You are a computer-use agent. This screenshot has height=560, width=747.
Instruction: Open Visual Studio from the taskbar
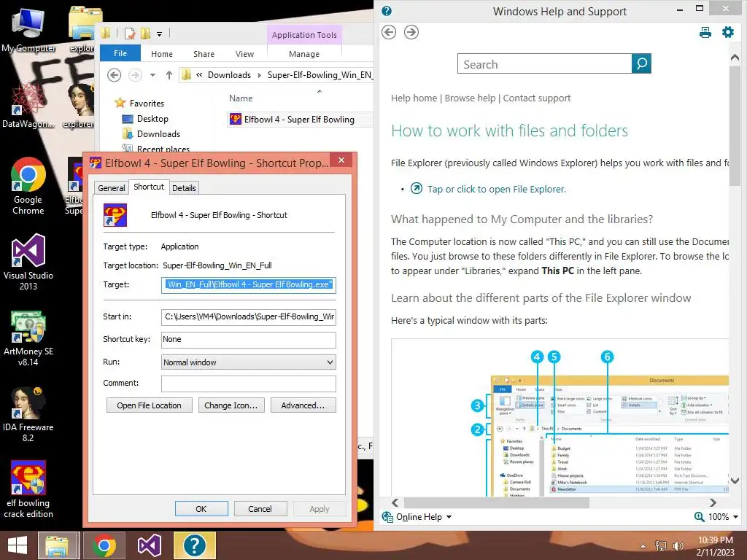point(149,545)
